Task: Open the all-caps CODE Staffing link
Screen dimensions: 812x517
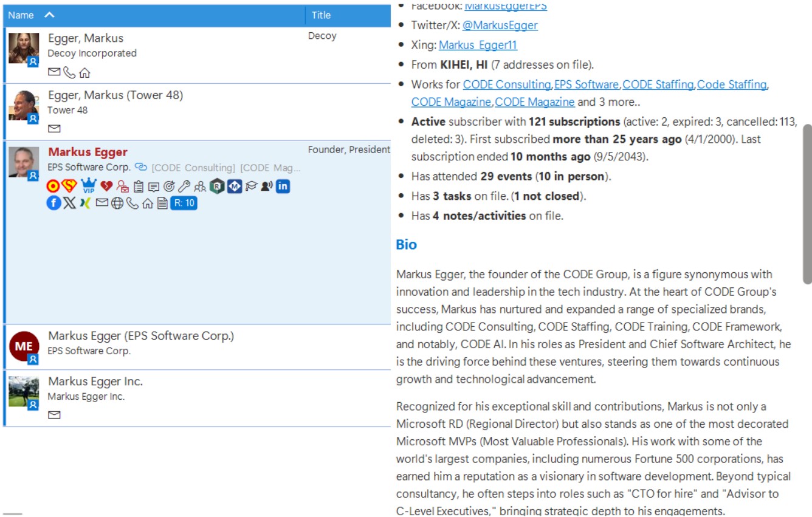Action: click(x=658, y=84)
